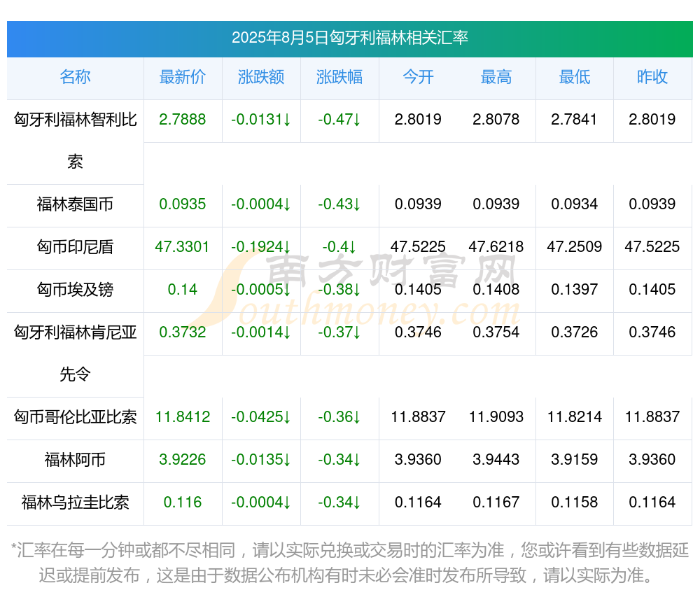Click latest price 0.0935
Viewport: 700px width, 597px height.
183,204
